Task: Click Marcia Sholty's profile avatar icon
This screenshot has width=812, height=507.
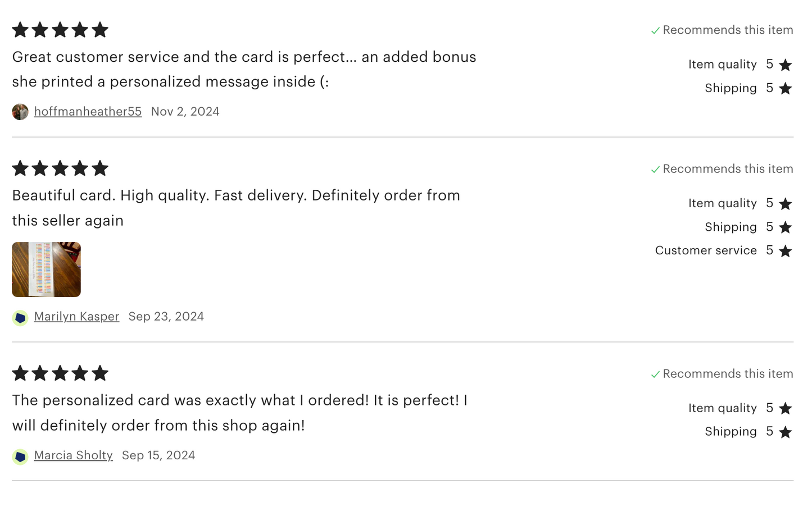Action: coord(20,456)
